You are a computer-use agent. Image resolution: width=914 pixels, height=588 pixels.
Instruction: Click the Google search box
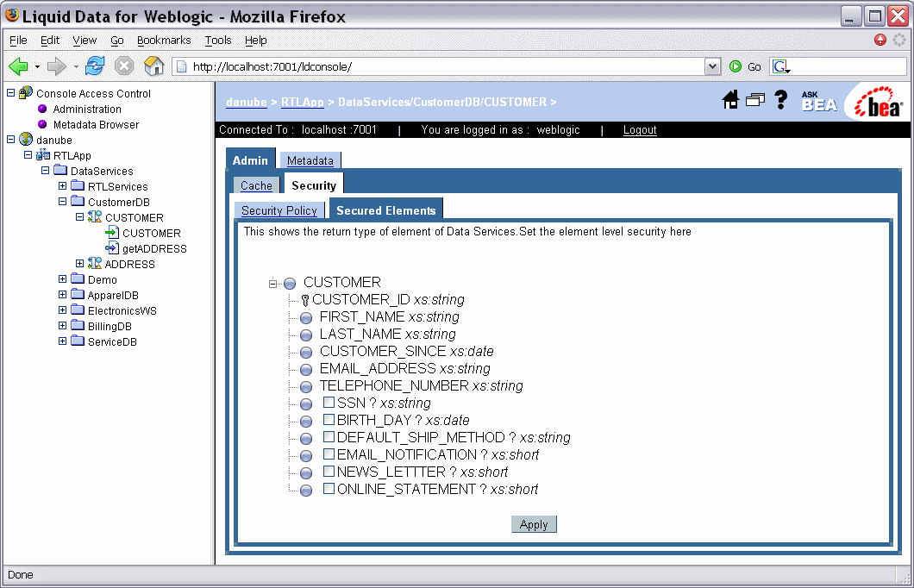[848, 66]
